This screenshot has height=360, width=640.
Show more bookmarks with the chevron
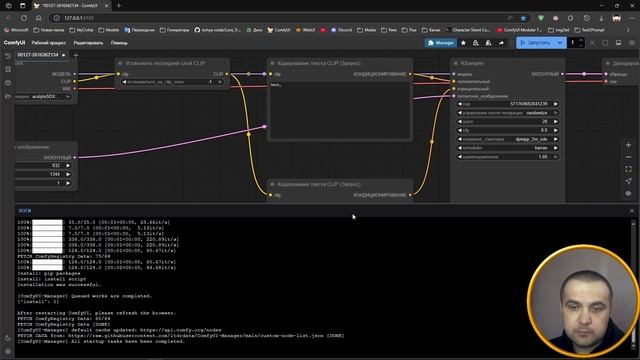[628, 30]
